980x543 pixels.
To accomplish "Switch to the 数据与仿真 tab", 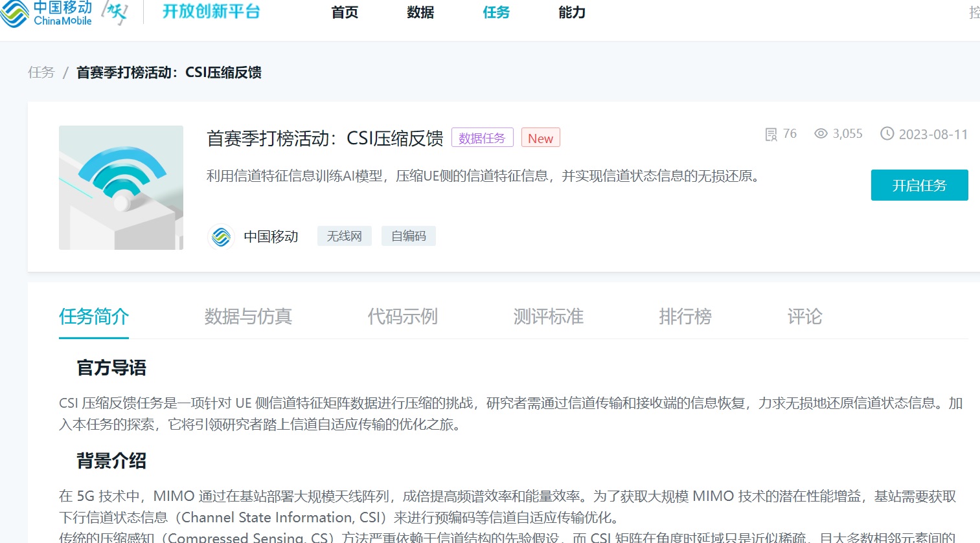I will [x=247, y=317].
